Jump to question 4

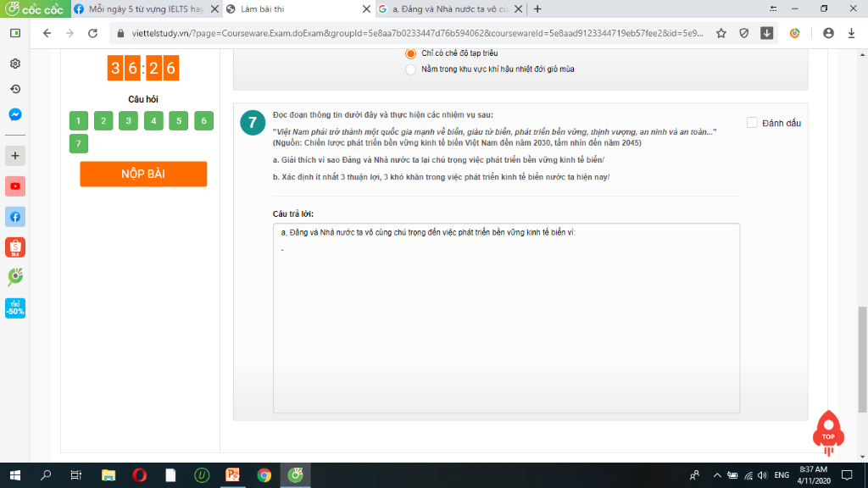(x=153, y=120)
